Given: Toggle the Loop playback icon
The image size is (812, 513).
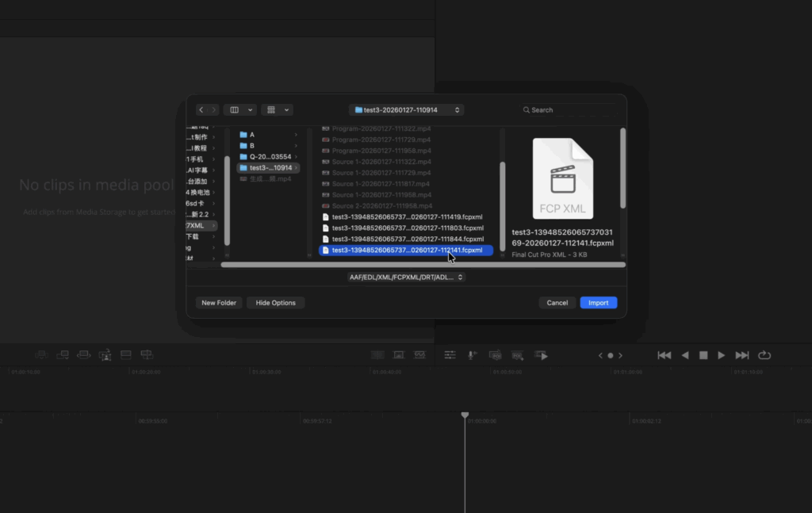Looking at the screenshot, I should [x=764, y=355].
